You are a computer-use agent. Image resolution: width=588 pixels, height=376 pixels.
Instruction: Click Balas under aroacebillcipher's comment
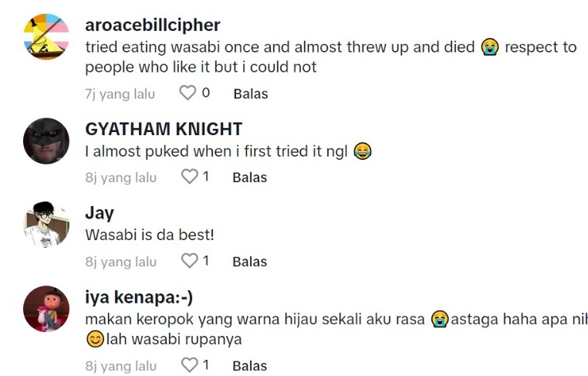251,94
